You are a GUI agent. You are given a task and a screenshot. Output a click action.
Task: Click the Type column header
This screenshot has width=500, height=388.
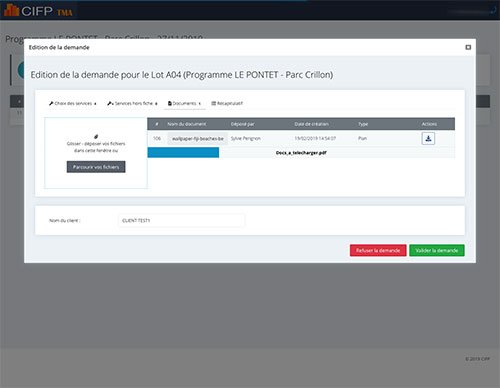tap(363, 124)
